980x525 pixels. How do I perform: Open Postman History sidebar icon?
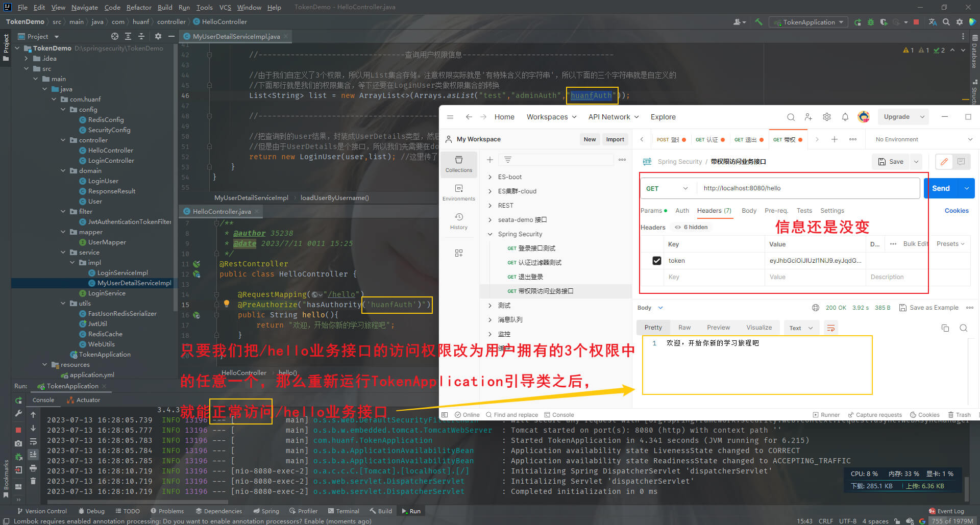[459, 221]
